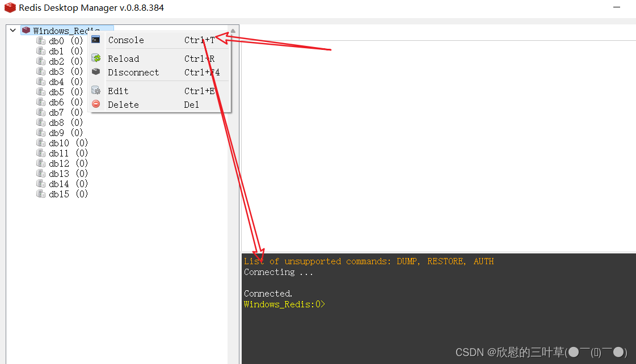Select db15 (0) in the tree
Viewport: 636px width, 364px height.
tap(68, 194)
